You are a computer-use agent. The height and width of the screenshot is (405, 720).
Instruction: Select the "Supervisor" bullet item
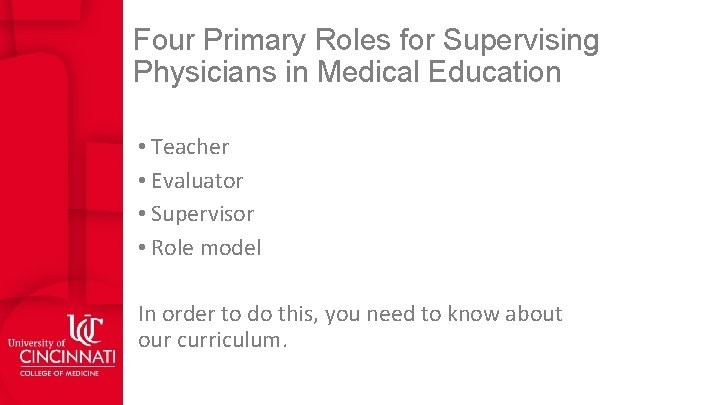(x=202, y=214)
